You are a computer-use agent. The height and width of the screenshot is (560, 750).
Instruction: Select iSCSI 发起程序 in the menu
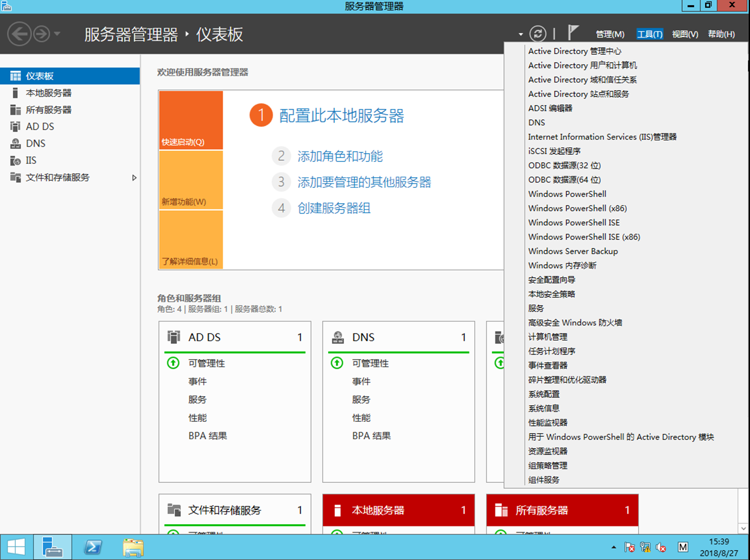[x=554, y=151]
